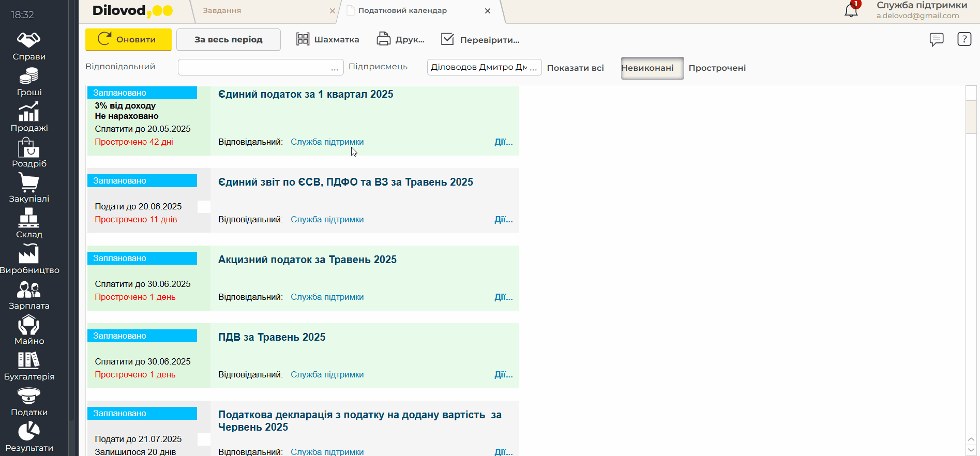Switch filter to Прострочені
Image resolution: width=980 pixels, height=456 pixels.
click(x=717, y=68)
